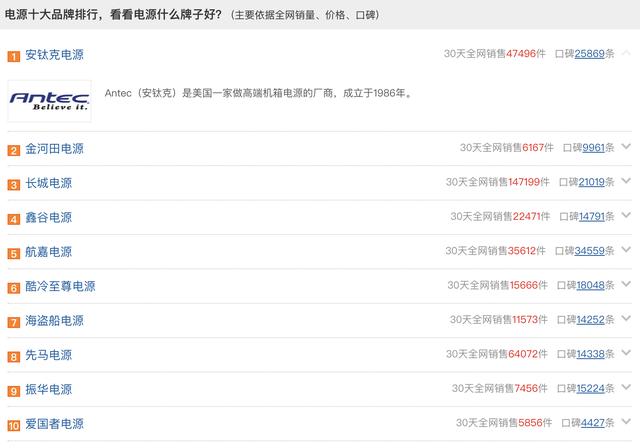This screenshot has width=640, height=448.
Task: Click rank badge number 5
Action: point(13,254)
